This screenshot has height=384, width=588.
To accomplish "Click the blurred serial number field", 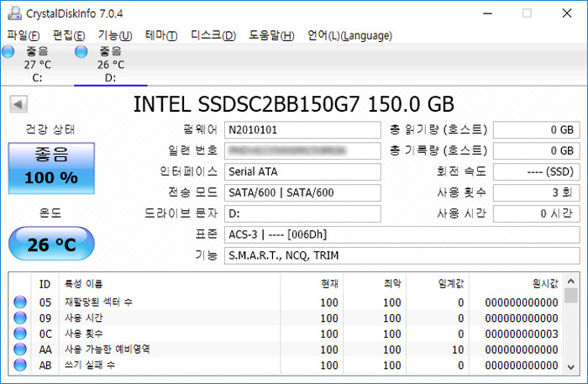I will click(302, 150).
